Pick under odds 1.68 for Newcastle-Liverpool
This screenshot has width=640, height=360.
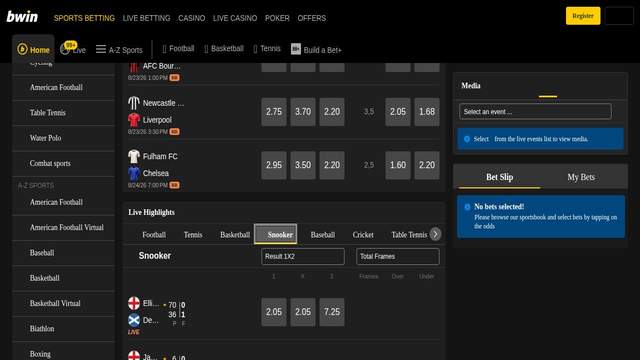pos(427,112)
